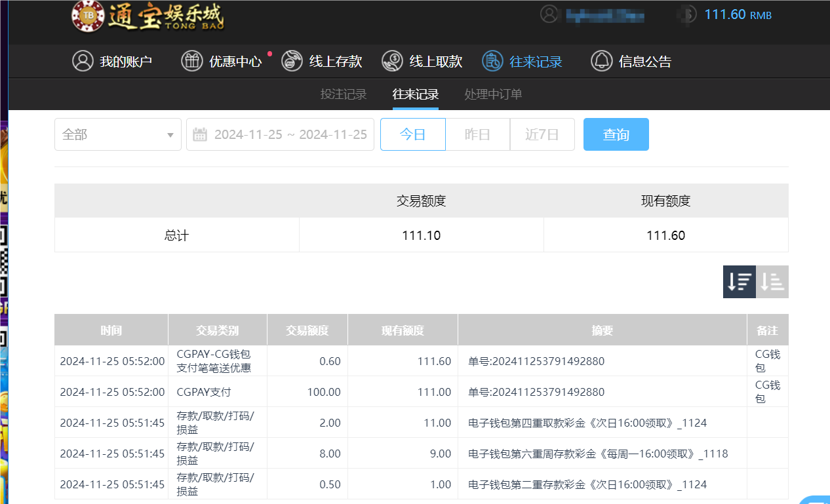Select the descending sort icon
The width and height of the screenshot is (830, 504).
[739, 281]
